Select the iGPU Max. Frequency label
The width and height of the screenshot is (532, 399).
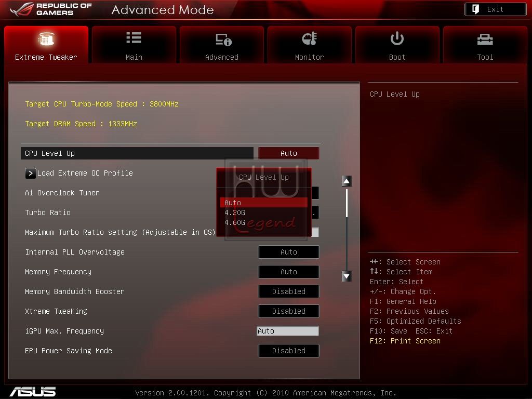click(64, 331)
